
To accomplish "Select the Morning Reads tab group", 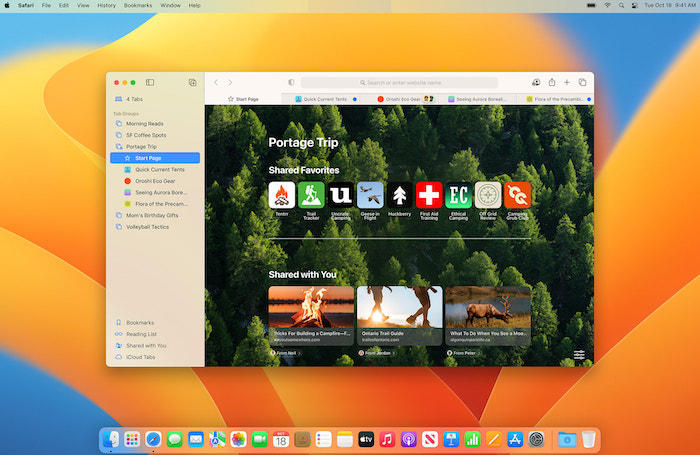I will [x=145, y=124].
